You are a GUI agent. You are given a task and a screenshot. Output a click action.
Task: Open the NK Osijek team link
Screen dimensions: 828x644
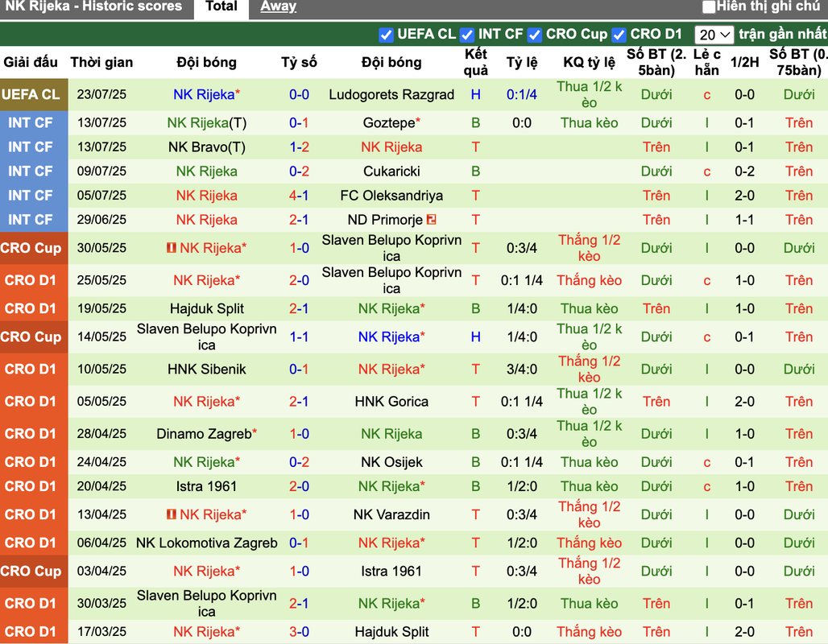pos(391,462)
